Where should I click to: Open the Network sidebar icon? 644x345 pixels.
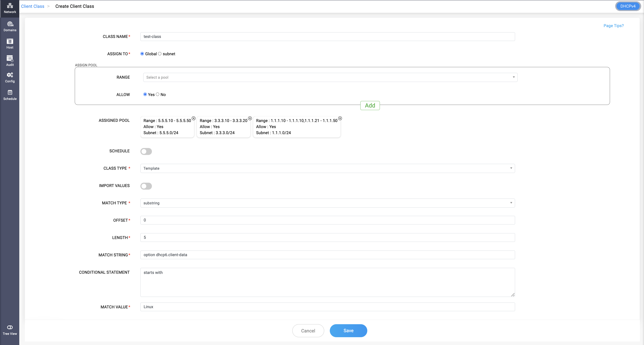pos(10,8)
